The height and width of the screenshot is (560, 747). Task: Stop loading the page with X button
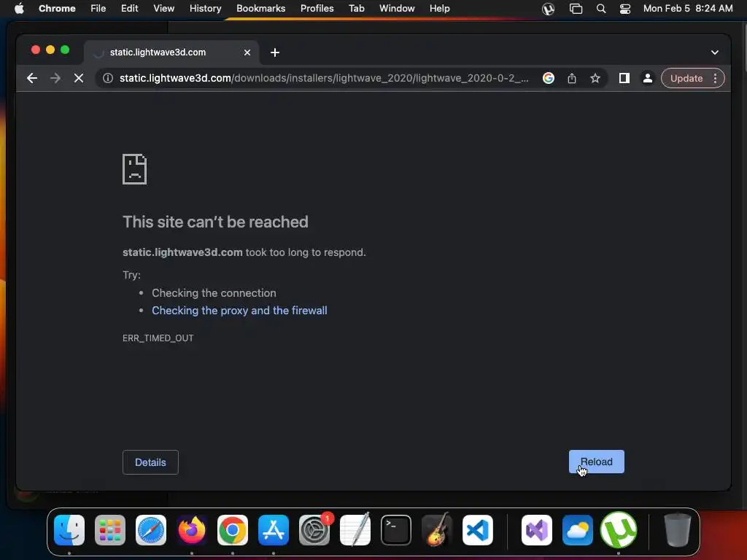click(79, 78)
